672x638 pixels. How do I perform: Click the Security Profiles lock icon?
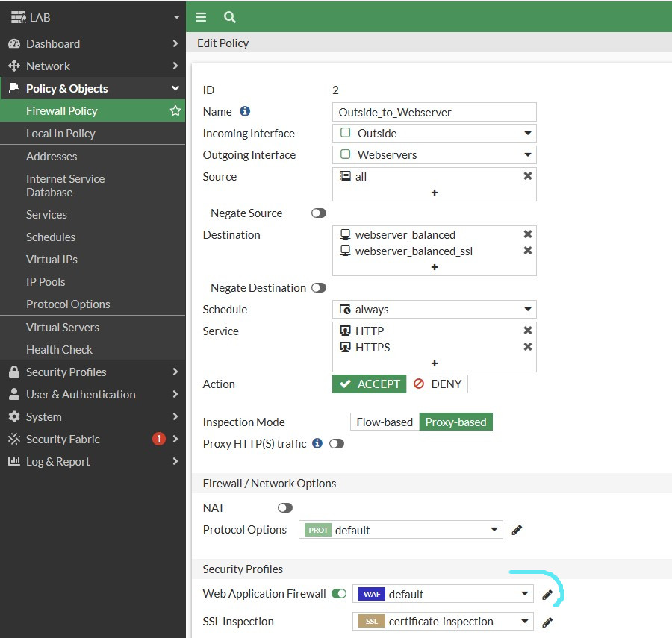coord(14,372)
